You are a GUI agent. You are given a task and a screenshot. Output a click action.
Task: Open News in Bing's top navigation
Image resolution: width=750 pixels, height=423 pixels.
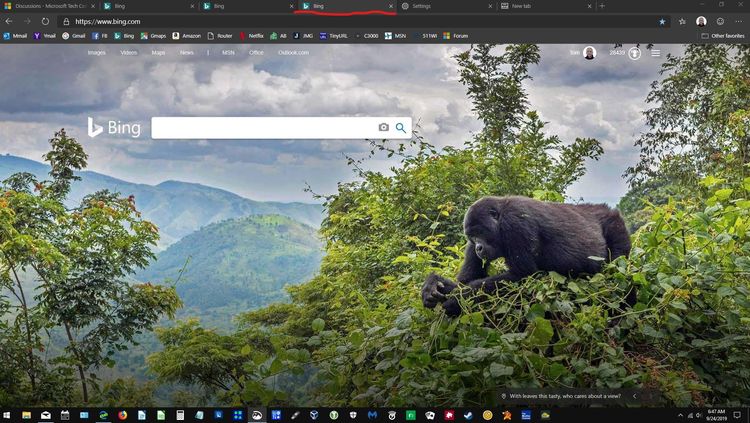tap(187, 53)
